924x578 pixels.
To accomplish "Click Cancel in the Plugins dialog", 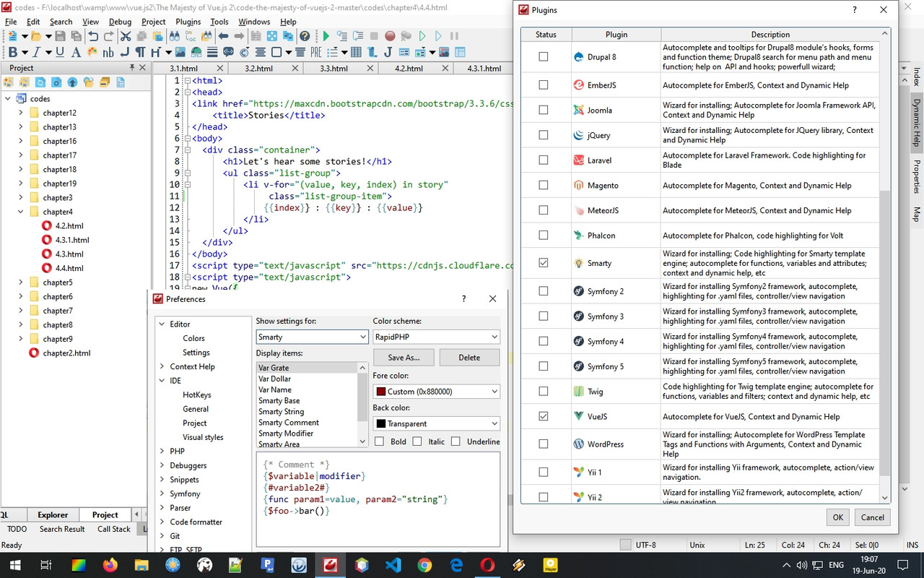I will tap(872, 517).
